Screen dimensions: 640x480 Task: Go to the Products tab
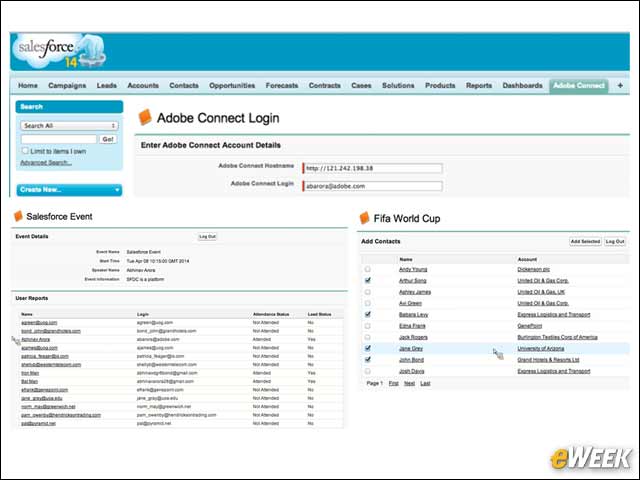[x=440, y=85]
